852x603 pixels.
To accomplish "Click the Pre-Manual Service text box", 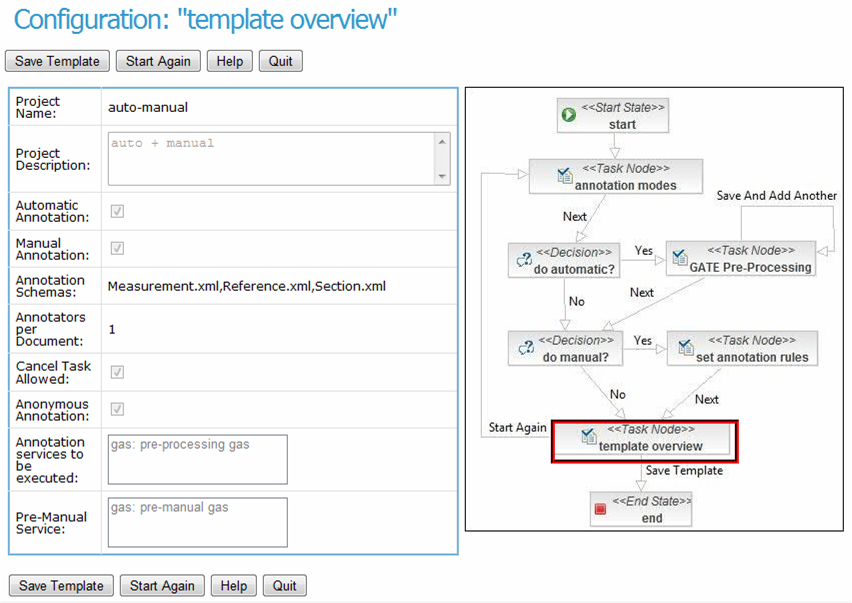I will (197, 522).
